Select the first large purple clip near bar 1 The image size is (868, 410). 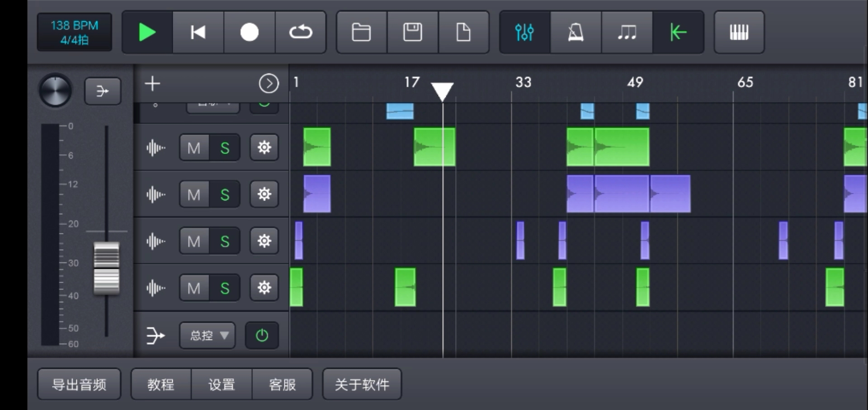click(x=317, y=194)
